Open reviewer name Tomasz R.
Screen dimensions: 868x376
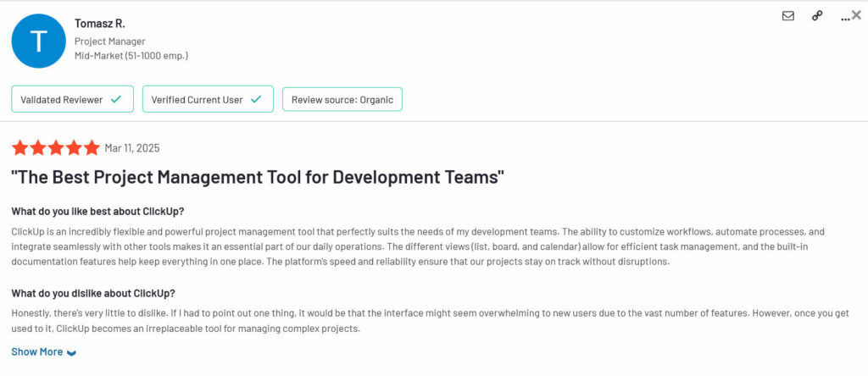[x=99, y=23]
